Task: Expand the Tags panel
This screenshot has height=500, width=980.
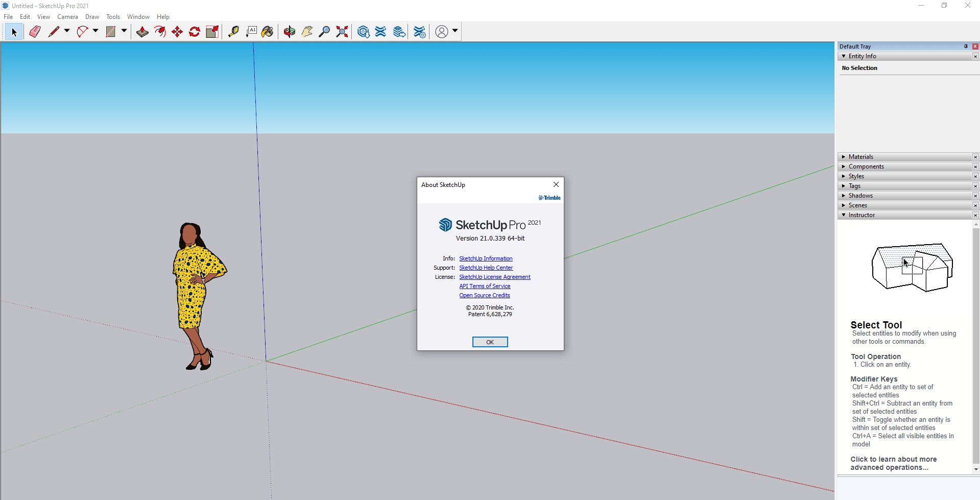Action: click(x=844, y=186)
